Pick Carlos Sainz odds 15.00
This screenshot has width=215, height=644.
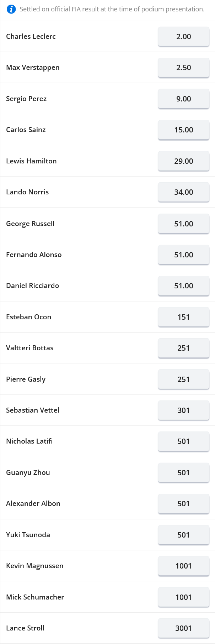[183, 130]
